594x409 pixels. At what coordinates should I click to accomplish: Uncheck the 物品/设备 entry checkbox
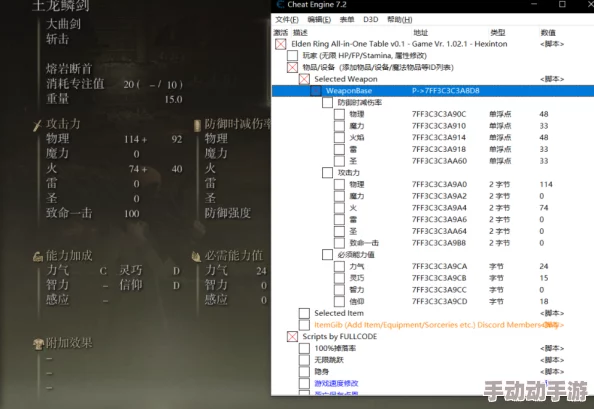click(x=292, y=67)
